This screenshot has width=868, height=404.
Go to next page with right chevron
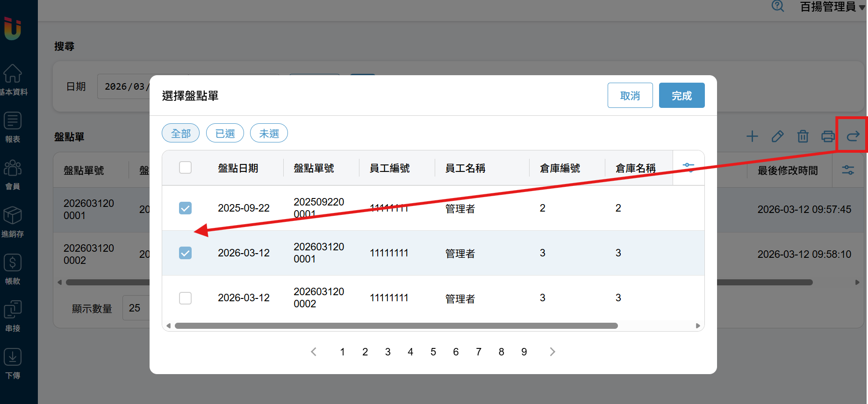(552, 352)
